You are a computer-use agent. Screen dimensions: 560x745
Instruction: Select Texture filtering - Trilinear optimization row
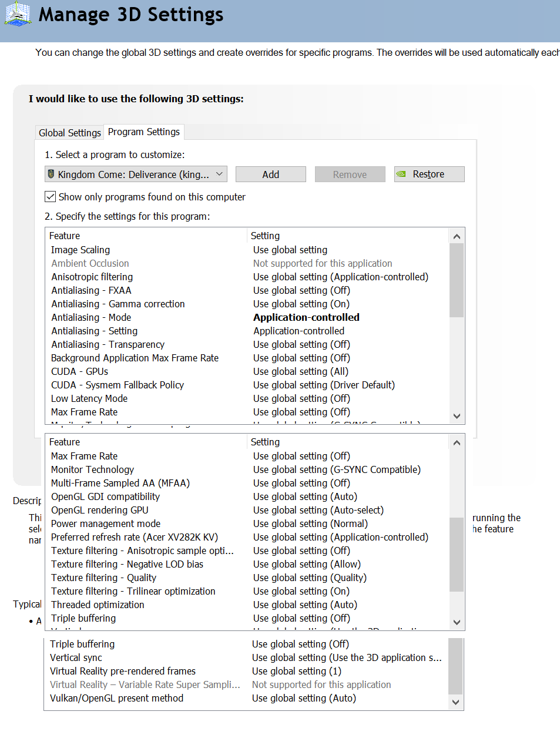point(247,591)
